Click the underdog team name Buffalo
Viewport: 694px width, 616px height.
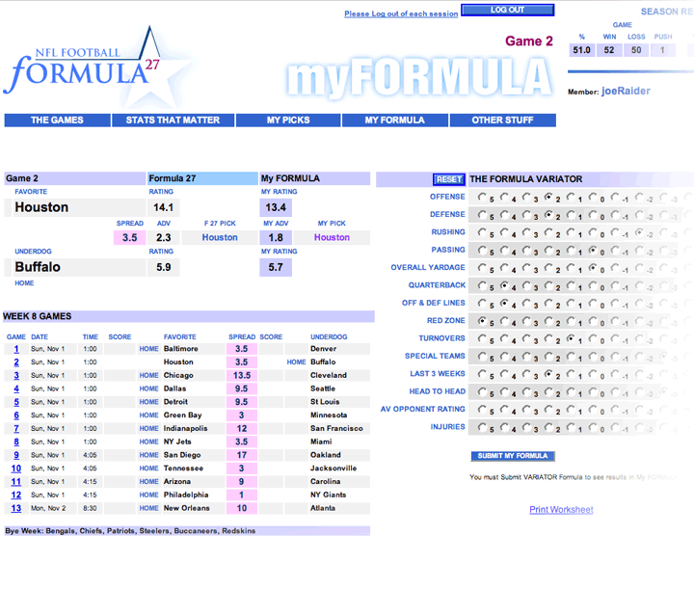38,267
